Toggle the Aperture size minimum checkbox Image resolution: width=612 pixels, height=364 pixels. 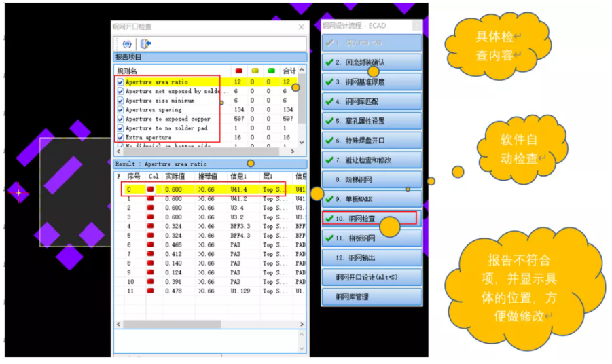coord(120,101)
